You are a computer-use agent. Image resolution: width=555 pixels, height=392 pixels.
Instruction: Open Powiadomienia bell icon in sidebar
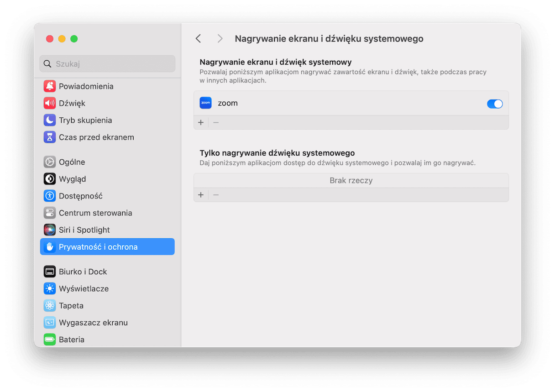tap(50, 86)
